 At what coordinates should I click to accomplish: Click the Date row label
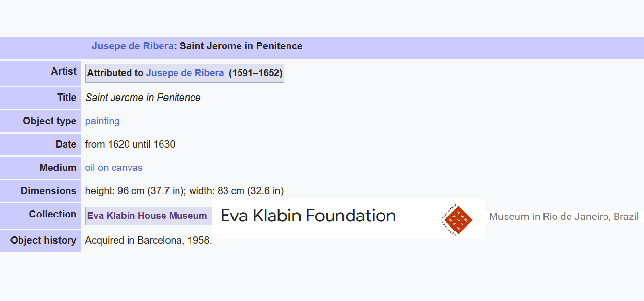pos(66,144)
